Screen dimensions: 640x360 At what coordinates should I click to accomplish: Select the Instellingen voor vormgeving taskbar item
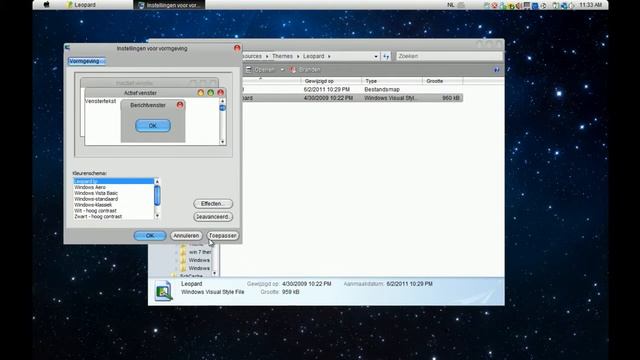point(169,5)
